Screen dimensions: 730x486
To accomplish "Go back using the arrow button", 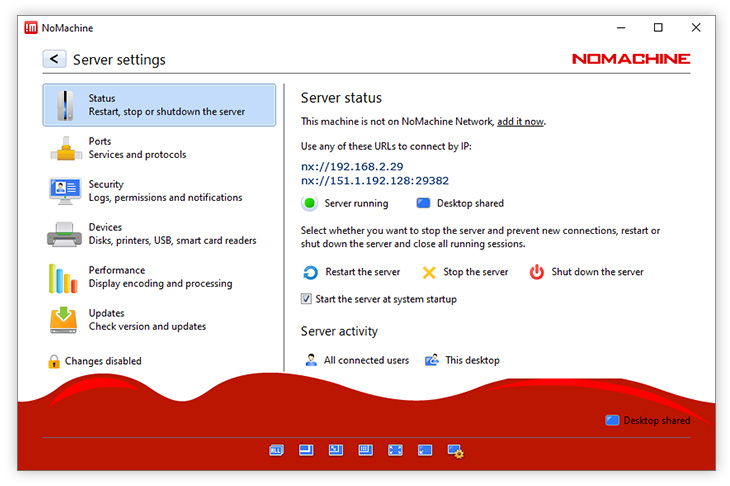I will pos(54,59).
